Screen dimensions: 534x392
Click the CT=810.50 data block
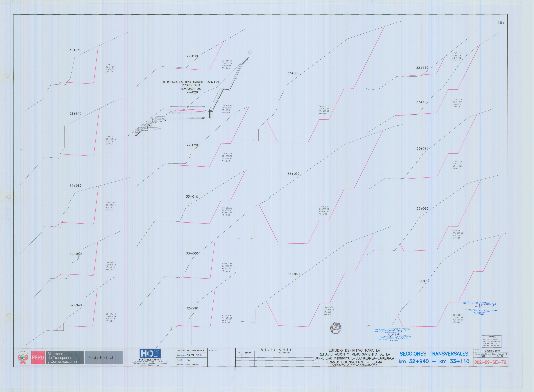227,211
